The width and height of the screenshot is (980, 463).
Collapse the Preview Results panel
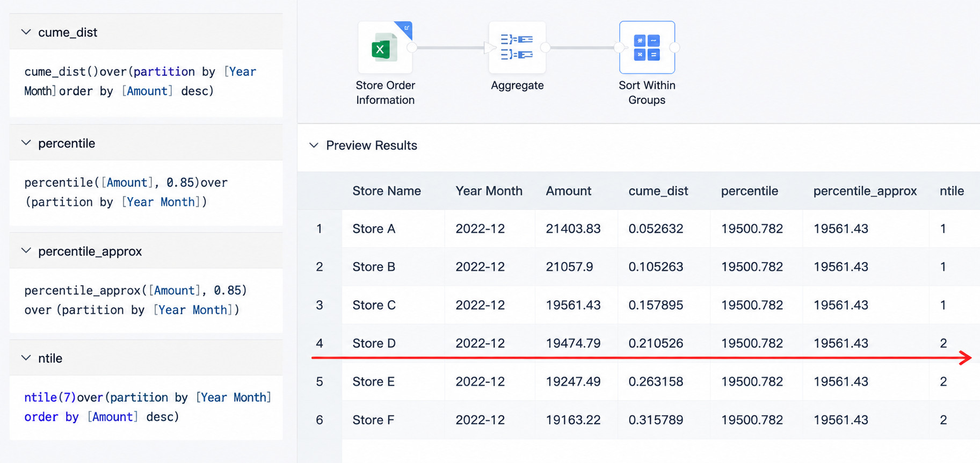(x=314, y=146)
